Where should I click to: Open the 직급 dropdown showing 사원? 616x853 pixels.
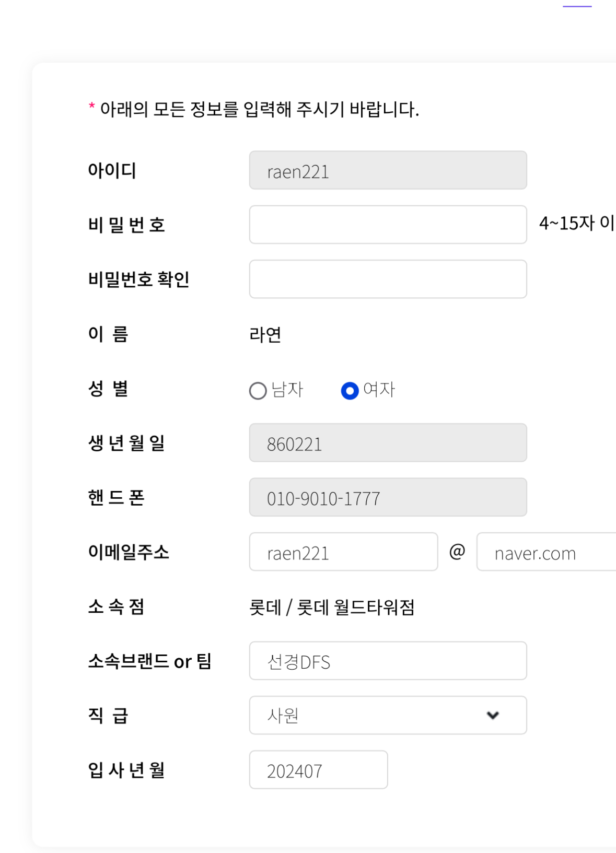[x=376, y=715]
